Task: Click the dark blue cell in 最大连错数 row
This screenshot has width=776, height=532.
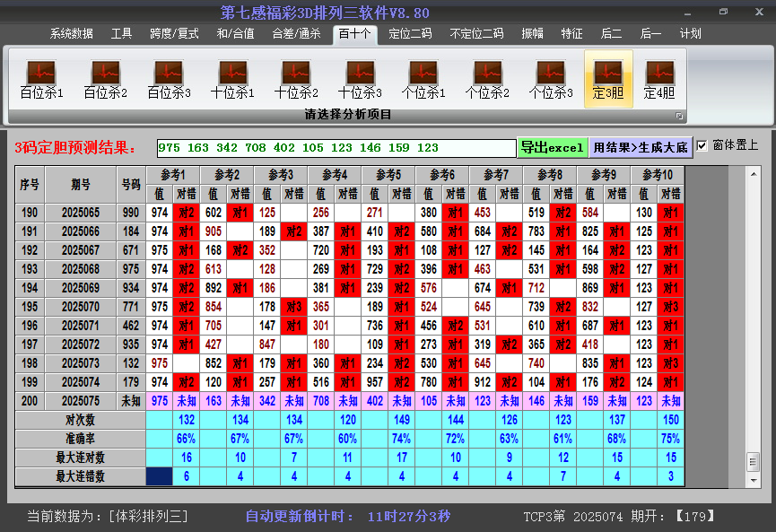Action: 160,476
